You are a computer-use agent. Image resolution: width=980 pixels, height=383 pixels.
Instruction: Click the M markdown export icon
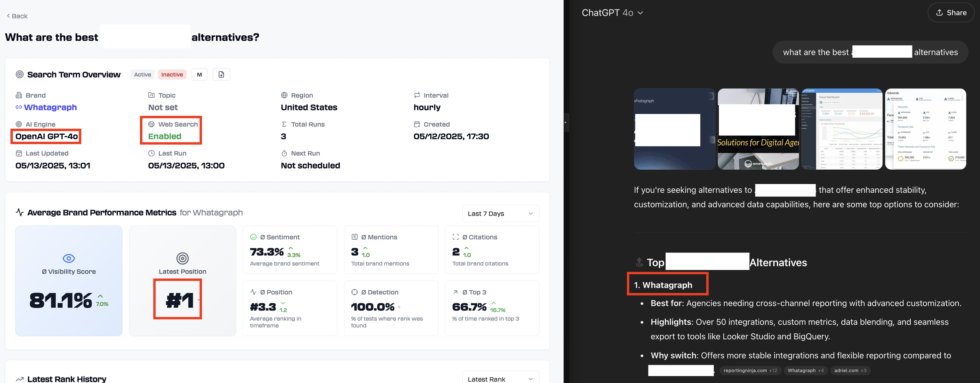click(x=199, y=74)
